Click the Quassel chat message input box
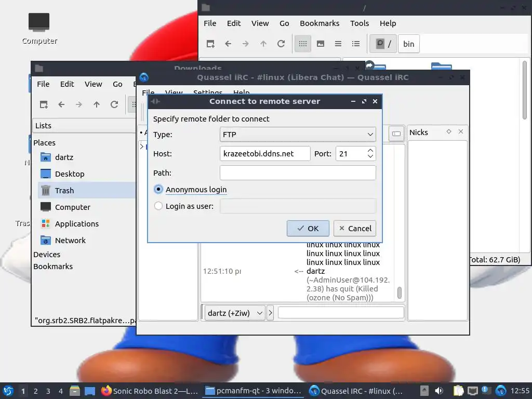532x399 pixels. click(341, 312)
